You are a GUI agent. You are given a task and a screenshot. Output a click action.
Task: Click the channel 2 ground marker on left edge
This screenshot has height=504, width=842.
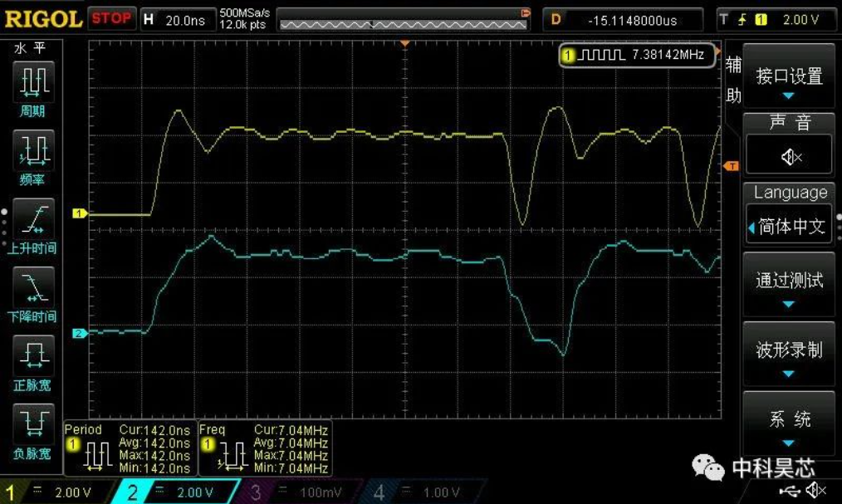(80, 333)
